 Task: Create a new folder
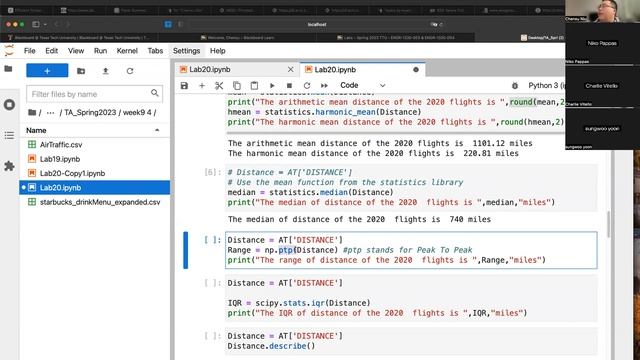pyautogui.click(x=81, y=71)
